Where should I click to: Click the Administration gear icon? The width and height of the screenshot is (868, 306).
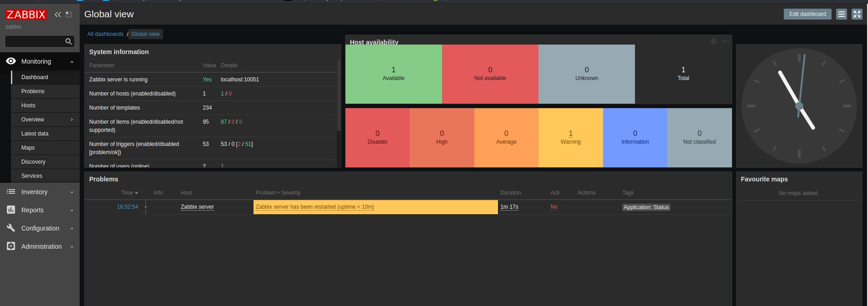tap(11, 246)
